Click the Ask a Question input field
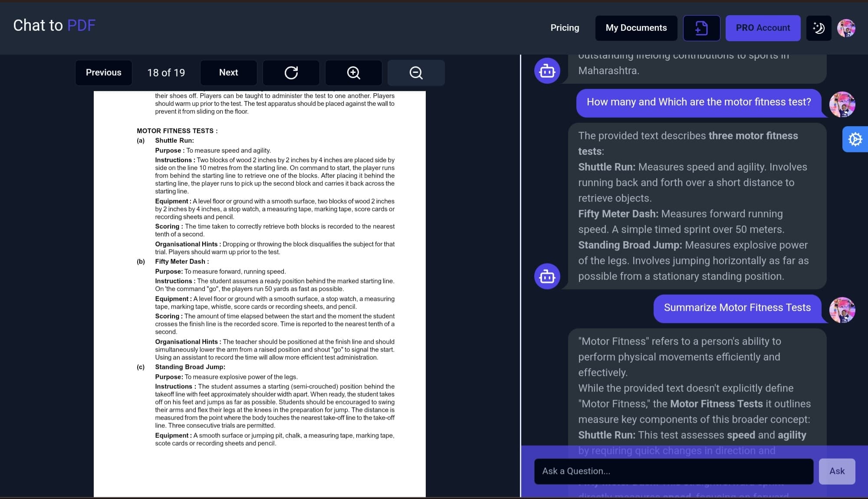Screen dimensions: 868x499 [x=673, y=471]
